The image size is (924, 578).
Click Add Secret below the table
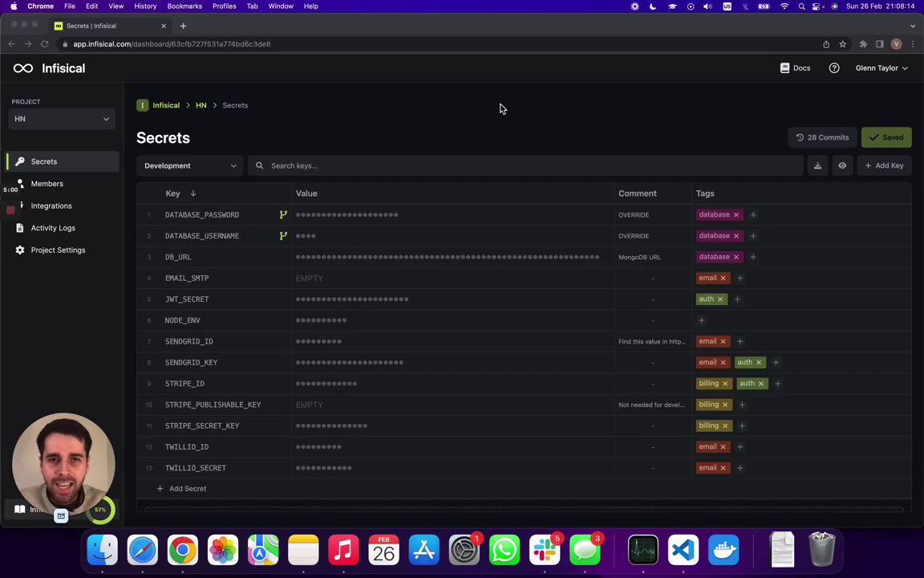coord(181,489)
